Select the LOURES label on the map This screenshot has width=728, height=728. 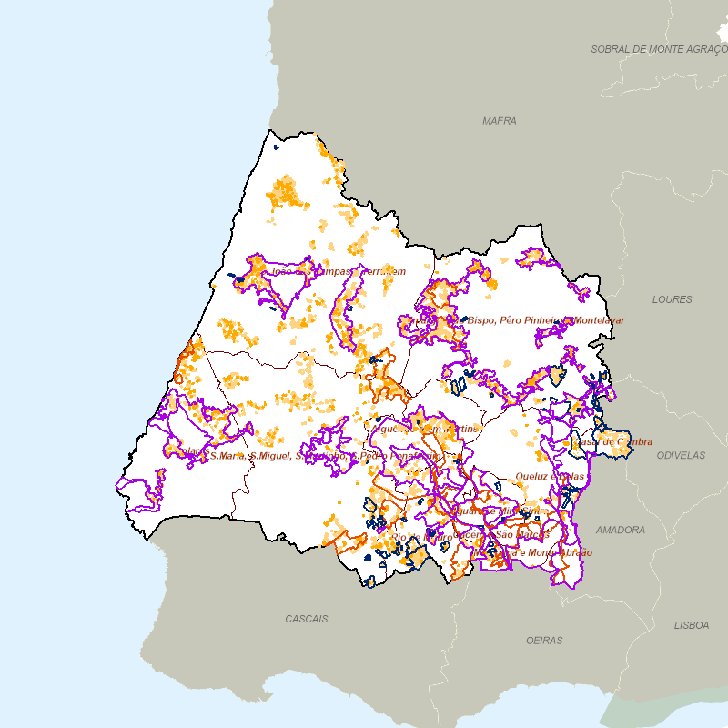coord(672,299)
